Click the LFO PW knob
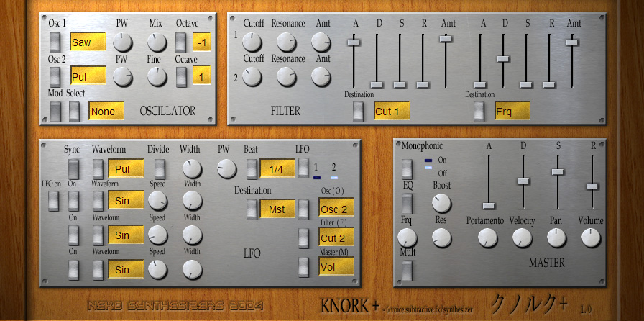This screenshot has width=644, height=321. pos(227,168)
